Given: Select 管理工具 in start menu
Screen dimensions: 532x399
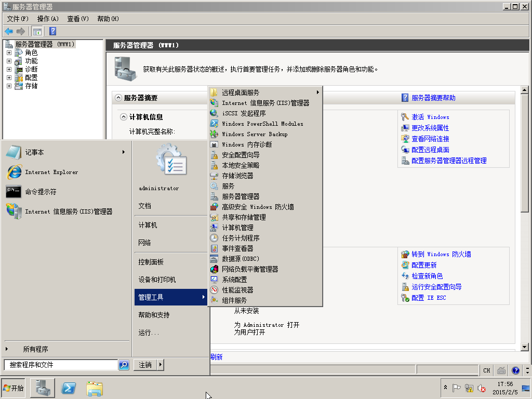Looking at the screenshot, I should click(171, 297).
